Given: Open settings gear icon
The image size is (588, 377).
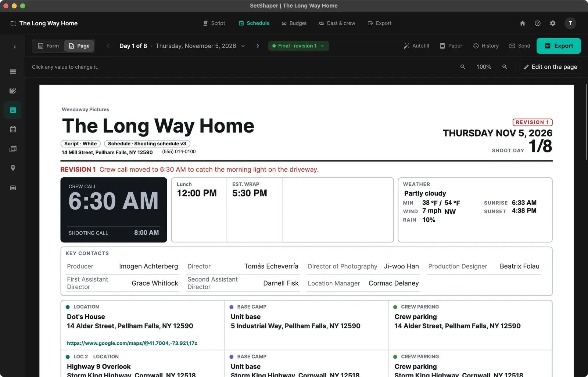Looking at the screenshot, I should pyautogui.click(x=553, y=23).
